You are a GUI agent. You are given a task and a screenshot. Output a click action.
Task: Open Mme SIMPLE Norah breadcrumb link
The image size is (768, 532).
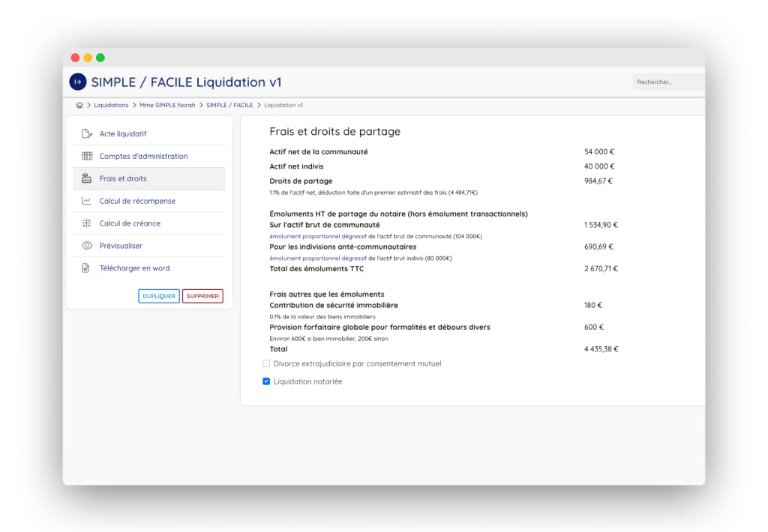167,106
